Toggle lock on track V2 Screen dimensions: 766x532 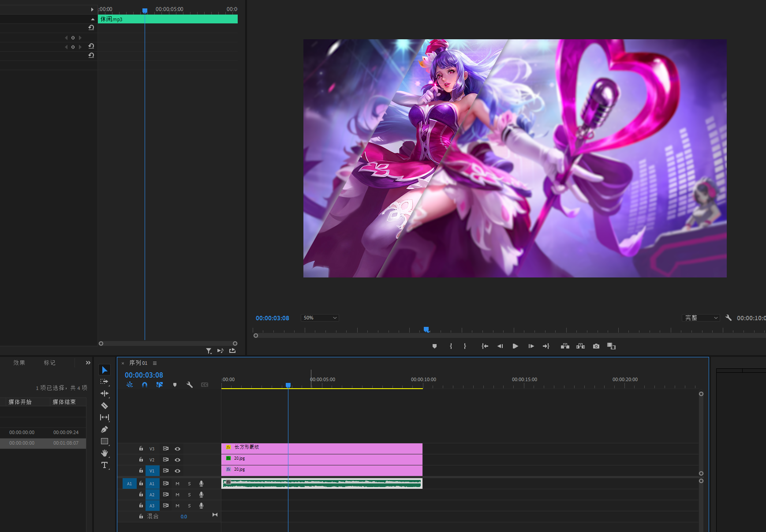click(141, 460)
